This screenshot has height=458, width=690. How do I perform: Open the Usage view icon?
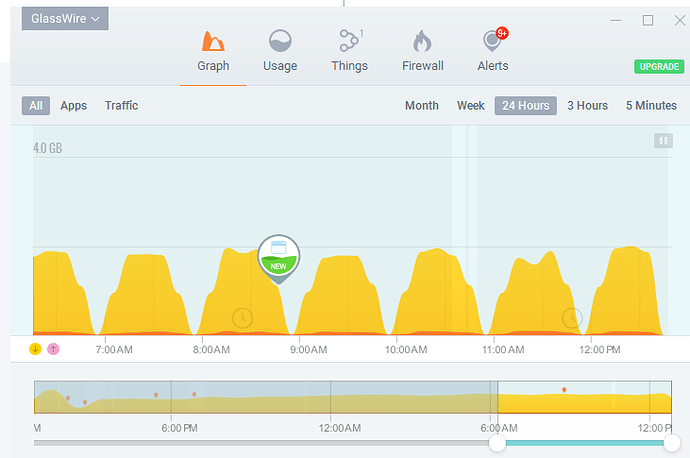pyautogui.click(x=280, y=41)
